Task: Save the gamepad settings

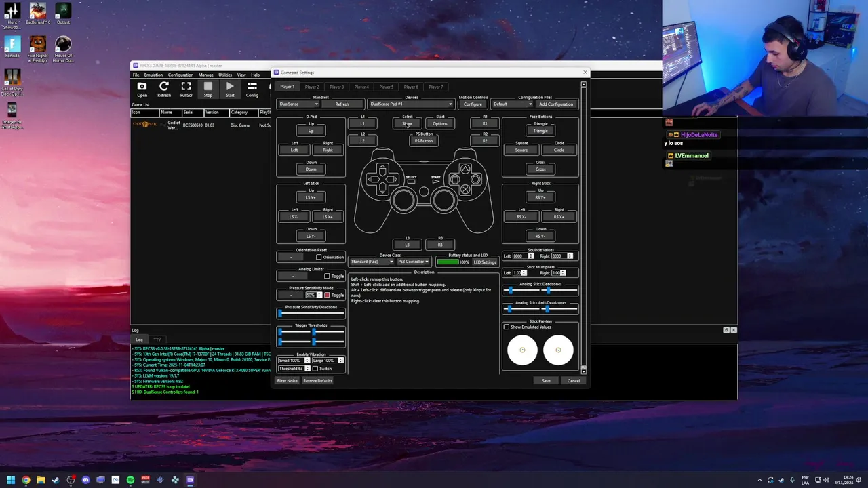Action: tap(546, 381)
